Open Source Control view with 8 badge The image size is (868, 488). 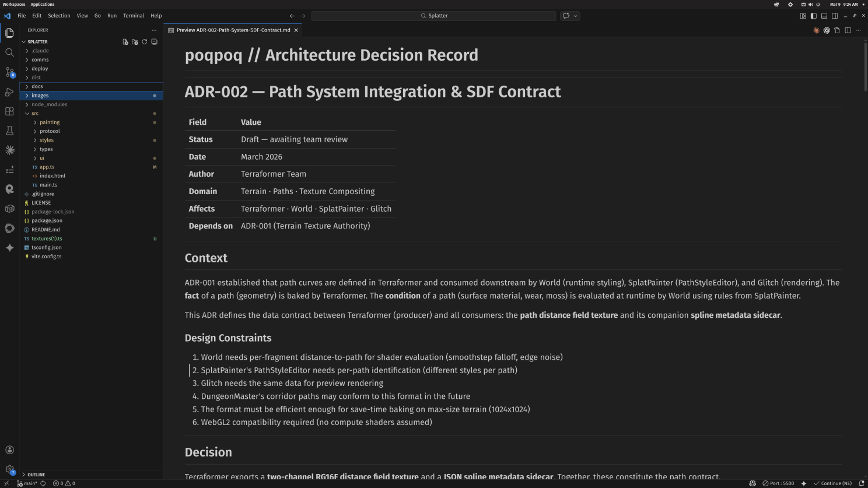[9, 72]
